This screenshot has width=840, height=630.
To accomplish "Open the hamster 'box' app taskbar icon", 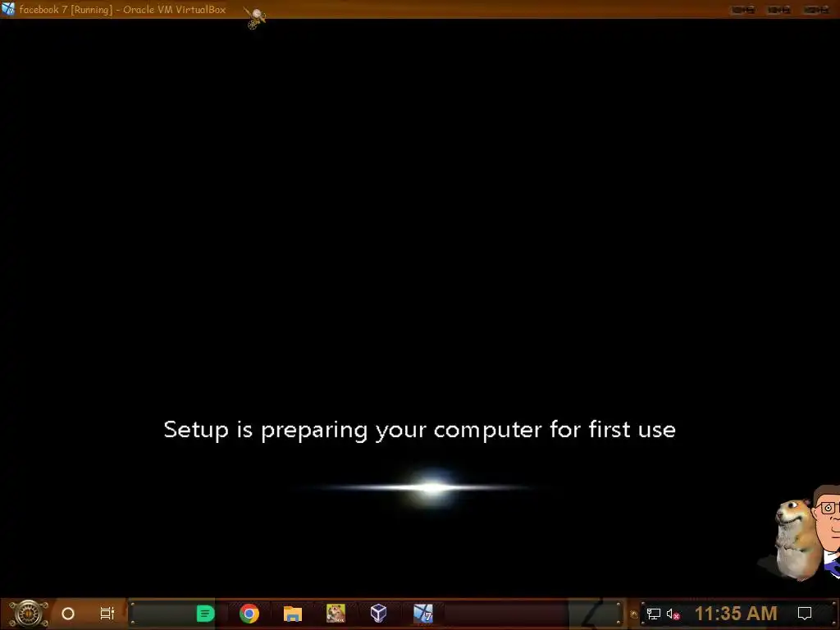I will tap(336, 614).
